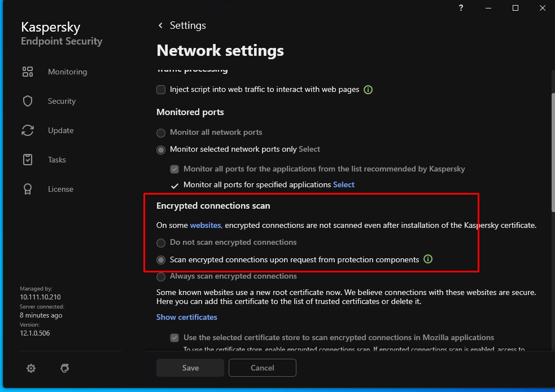Open the websites exclusions link
Image resolution: width=555 pixels, height=392 pixels.
pos(206,225)
